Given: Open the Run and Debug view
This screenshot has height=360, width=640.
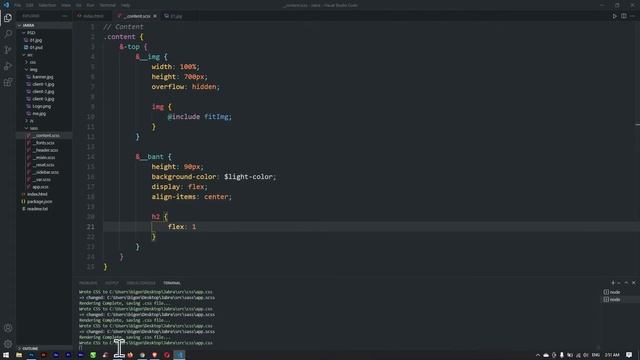Looking at the screenshot, I should tap(8, 66).
